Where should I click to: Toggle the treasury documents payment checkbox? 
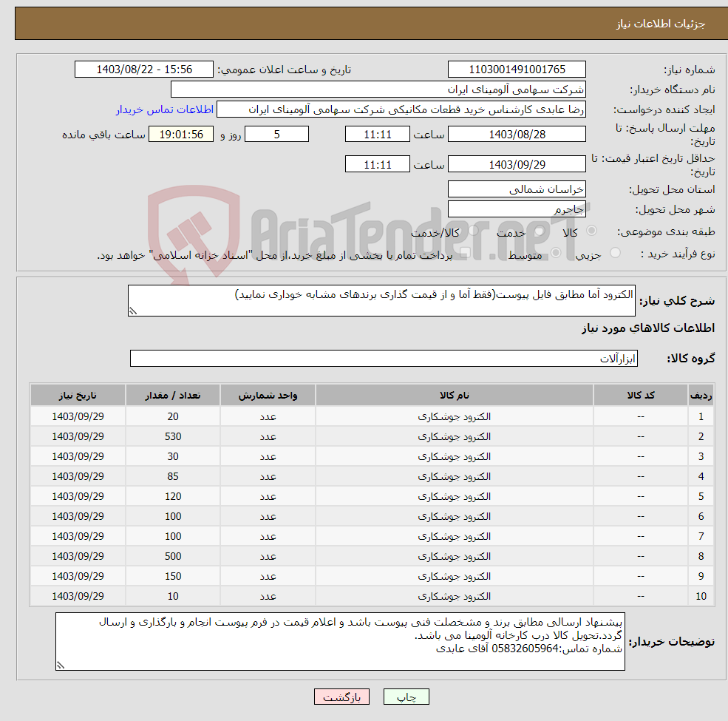(x=466, y=253)
